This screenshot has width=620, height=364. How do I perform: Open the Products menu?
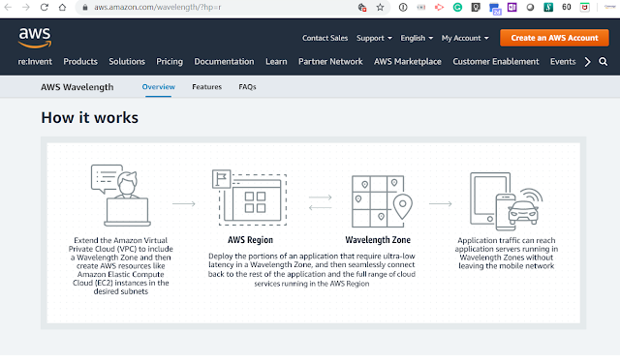point(80,61)
